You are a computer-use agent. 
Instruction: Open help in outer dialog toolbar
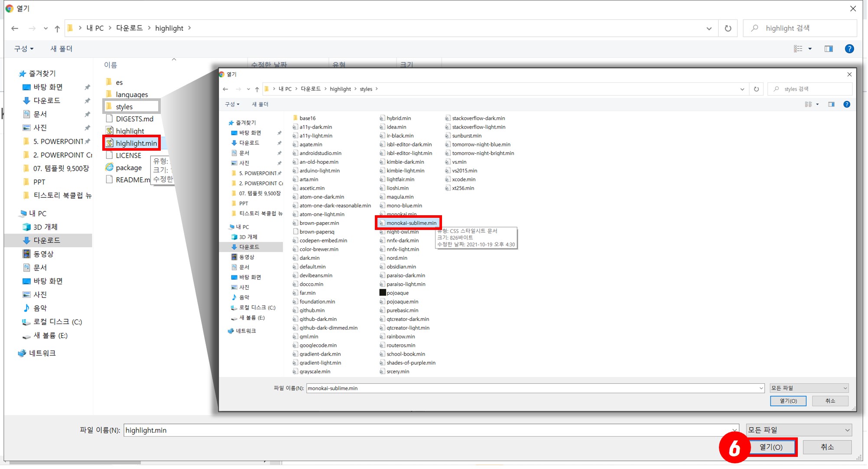click(850, 49)
